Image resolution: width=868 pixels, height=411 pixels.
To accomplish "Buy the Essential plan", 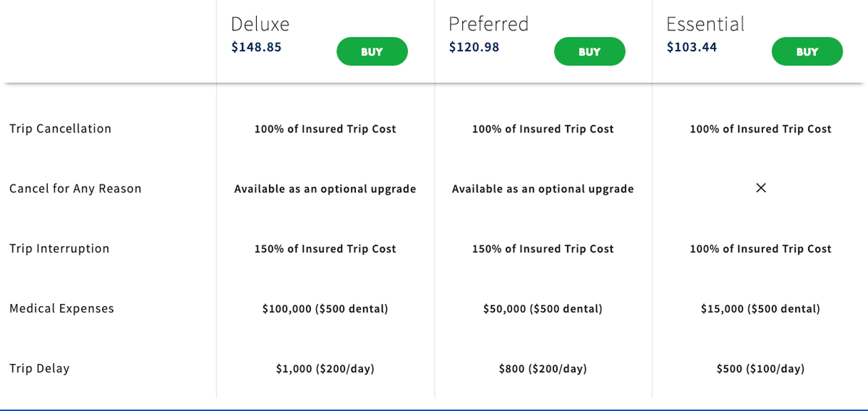I will click(807, 51).
